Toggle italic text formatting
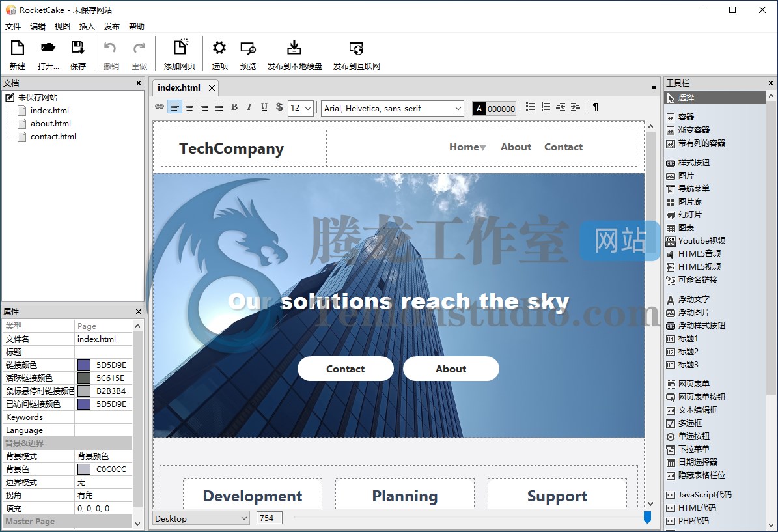778x532 pixels. click(249, 107)
